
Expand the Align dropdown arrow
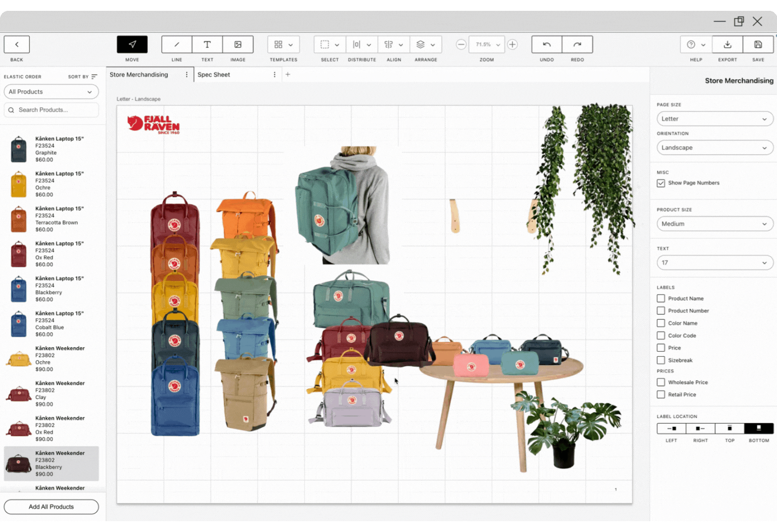click(x=401, y=45)
